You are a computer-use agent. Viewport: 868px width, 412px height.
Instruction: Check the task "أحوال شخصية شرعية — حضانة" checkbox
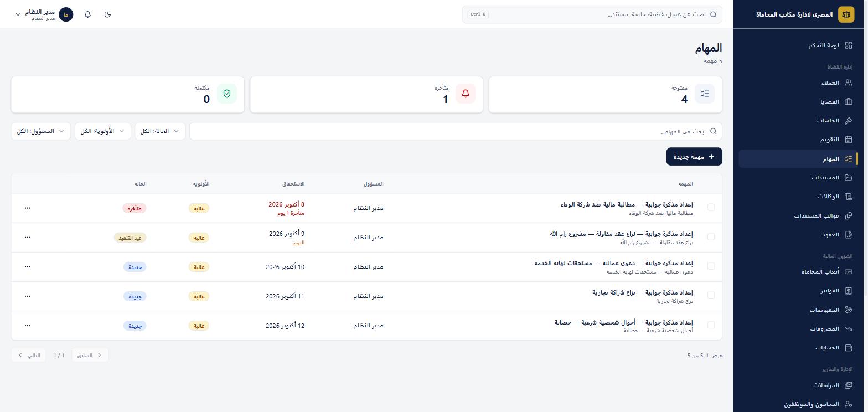(x=711, y=325)
